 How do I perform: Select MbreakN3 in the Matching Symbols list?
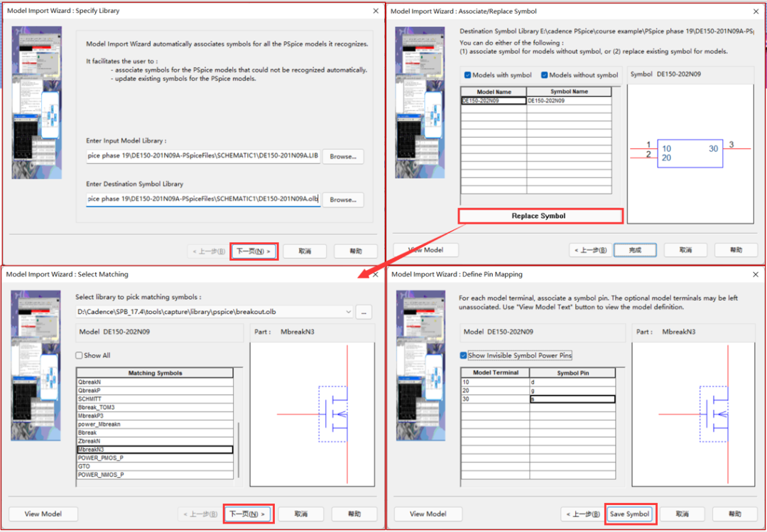pos(154,450)
